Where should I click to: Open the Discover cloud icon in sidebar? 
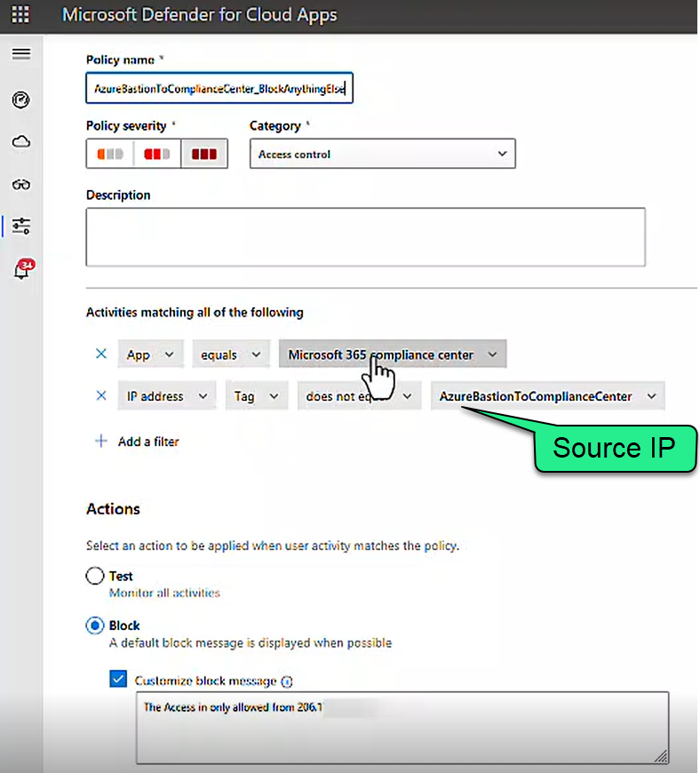pos(21,142)
